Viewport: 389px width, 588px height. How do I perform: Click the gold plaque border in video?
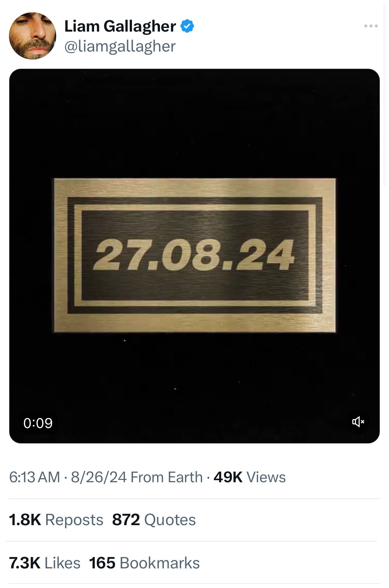click(194, 188)
